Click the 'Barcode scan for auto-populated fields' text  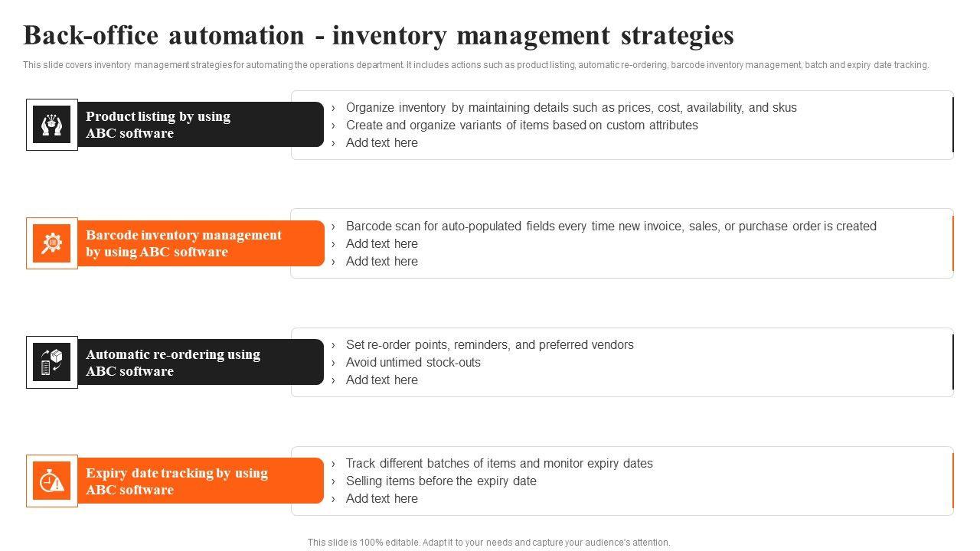coord(611,227)
